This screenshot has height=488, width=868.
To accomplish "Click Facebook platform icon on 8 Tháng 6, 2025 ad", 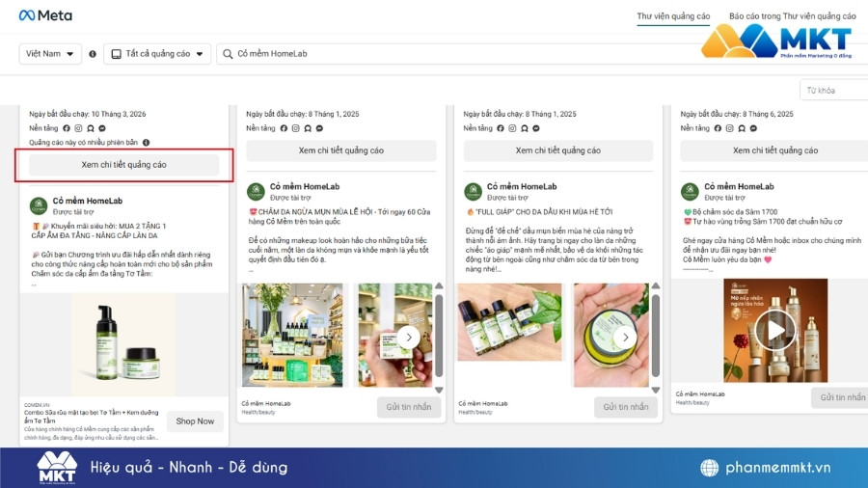I will pyautogui.click(x=718, y=128).
